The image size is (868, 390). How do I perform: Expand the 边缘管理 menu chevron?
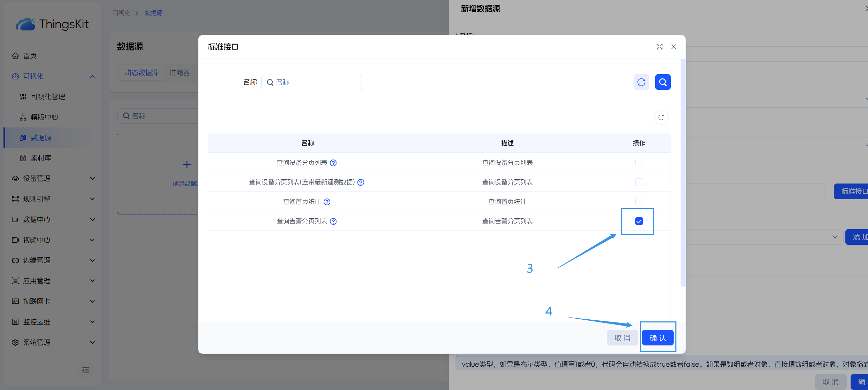point(92,260)
